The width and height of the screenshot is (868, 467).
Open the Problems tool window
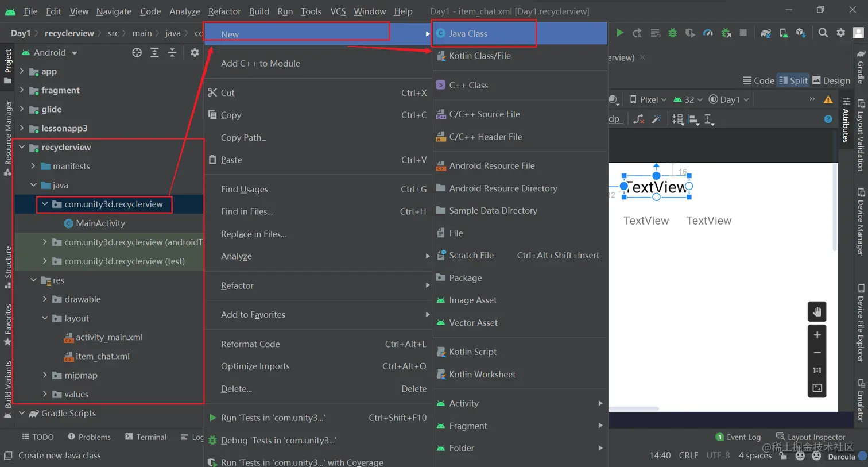[x=90, y=437]
